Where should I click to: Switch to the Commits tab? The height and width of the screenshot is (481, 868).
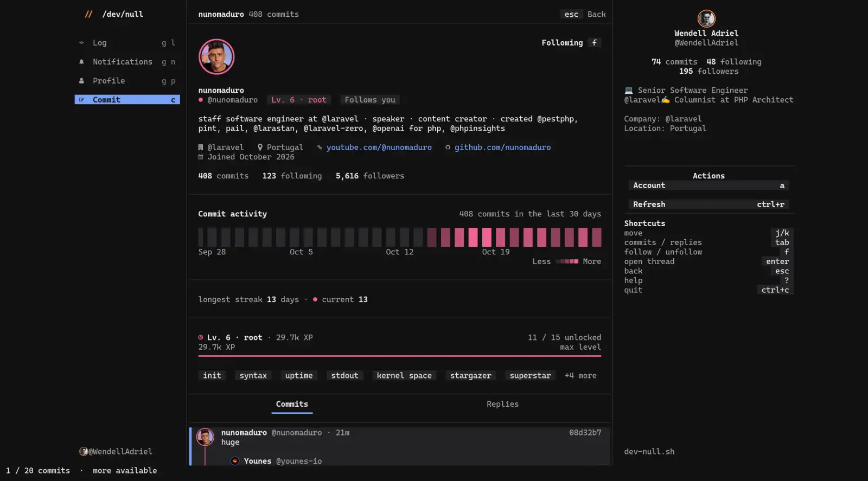click(x=292, y=405)
